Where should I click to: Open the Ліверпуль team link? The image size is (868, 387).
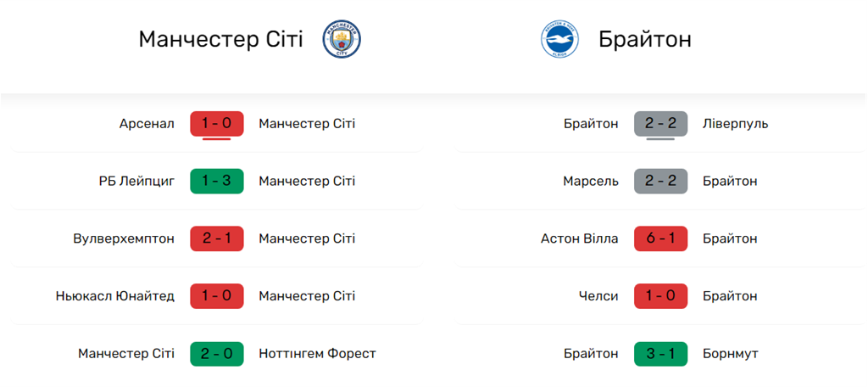[736, 124]
